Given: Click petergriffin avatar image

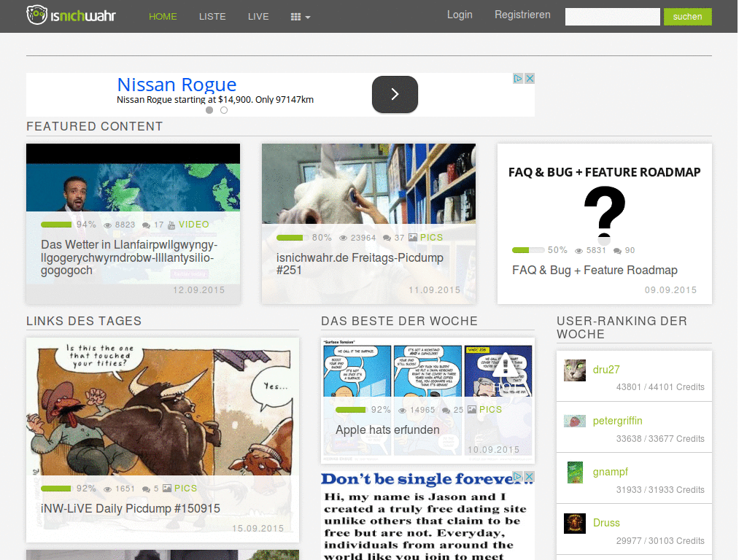Looking at the screenshot, I should click(x=575, y=421).
